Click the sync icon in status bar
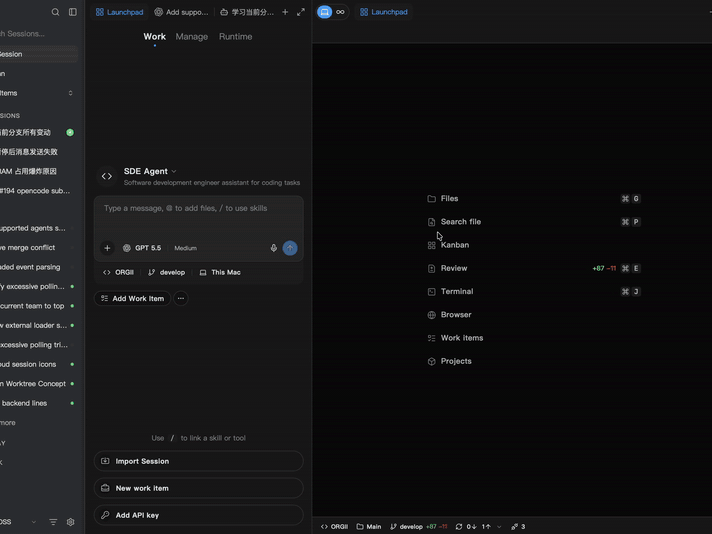 pyautogui.click(x=459, y=527)
